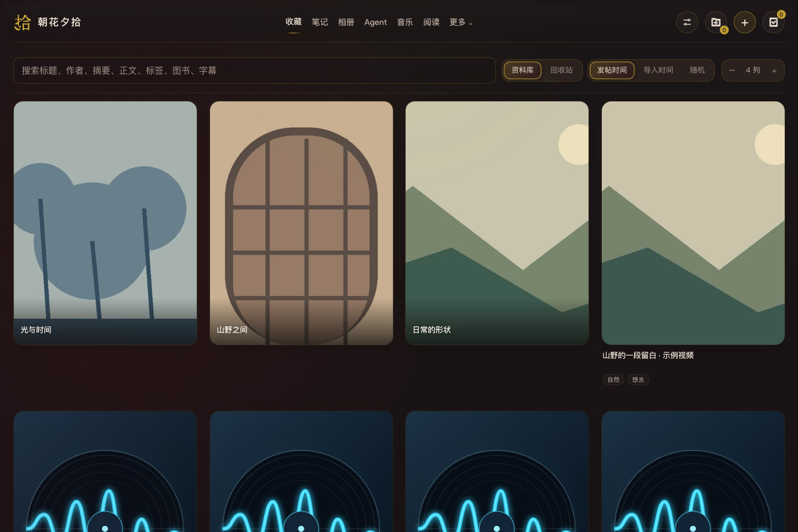Screen dimensions: 798x532
Task: Open the 日常的形状 card
Action: (x=497, y=223)
